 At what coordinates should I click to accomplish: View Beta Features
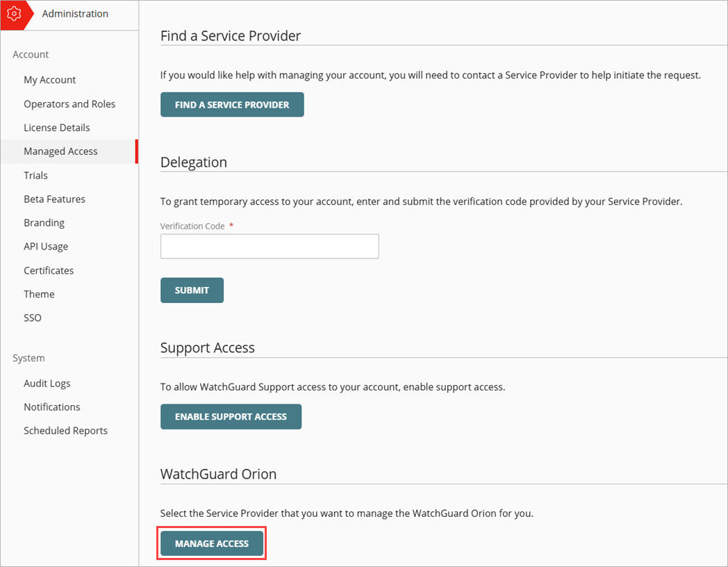[x=56, y=199]
